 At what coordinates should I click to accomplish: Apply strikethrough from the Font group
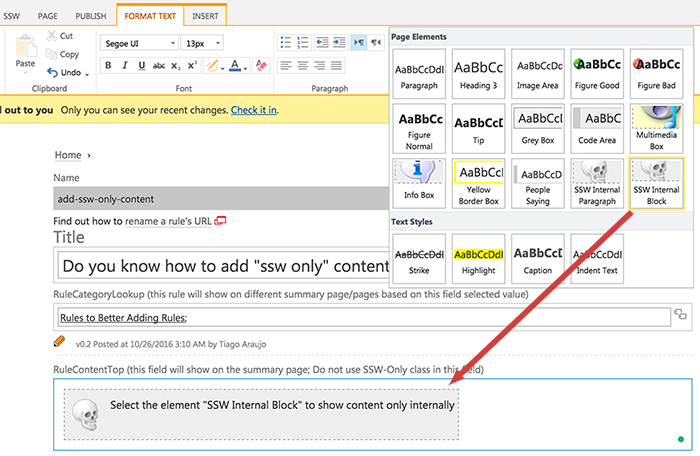point(158,66)
